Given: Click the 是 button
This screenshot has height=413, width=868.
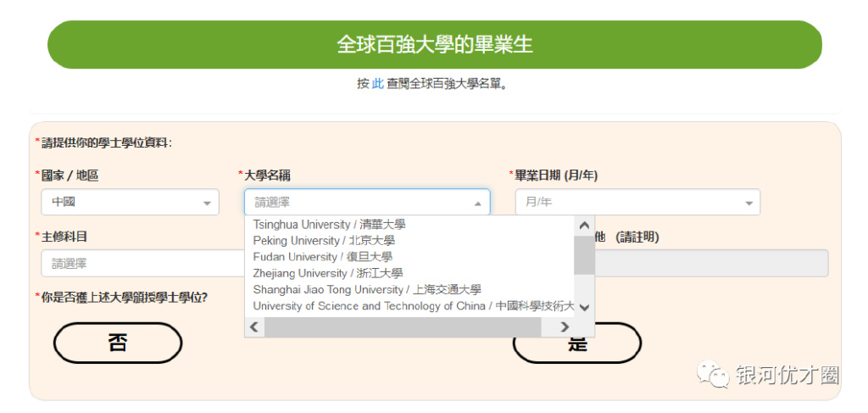Looking at the screenshot, I should pos(577,343).
